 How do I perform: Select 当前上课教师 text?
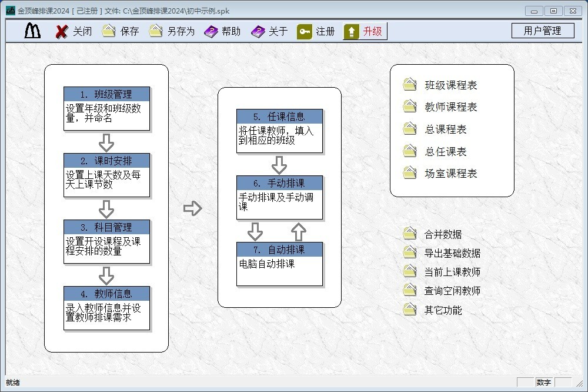click(x=452, y=272)
